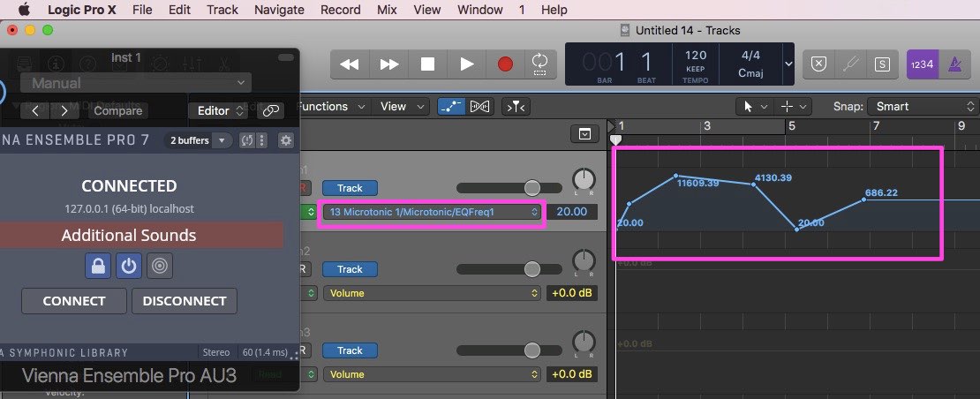The height and width of the screenshot is (399, 980).
Task: Toggle Show Automation button
Action: click(x=450, y=107)
